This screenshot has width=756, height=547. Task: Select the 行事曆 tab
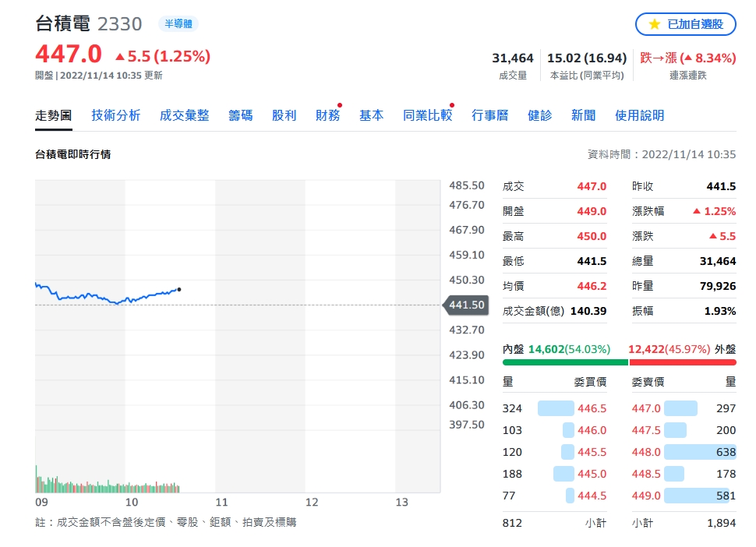(x=490, y=115)
